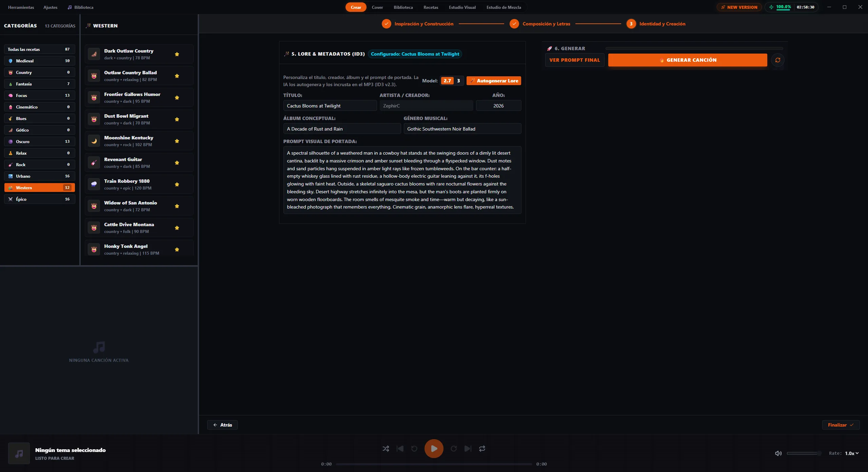The height and width of the screenshot is (472, 868).
Task: Switch to the Estudio de Mezcla tab
Action: click(504, 7)
